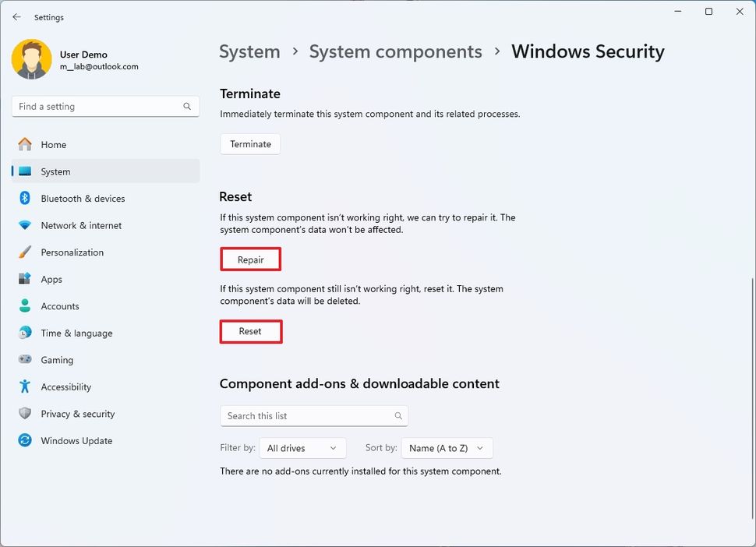Screen dimensions: 756x547
Task: Click the Repair button
Action: click(251, 259)
